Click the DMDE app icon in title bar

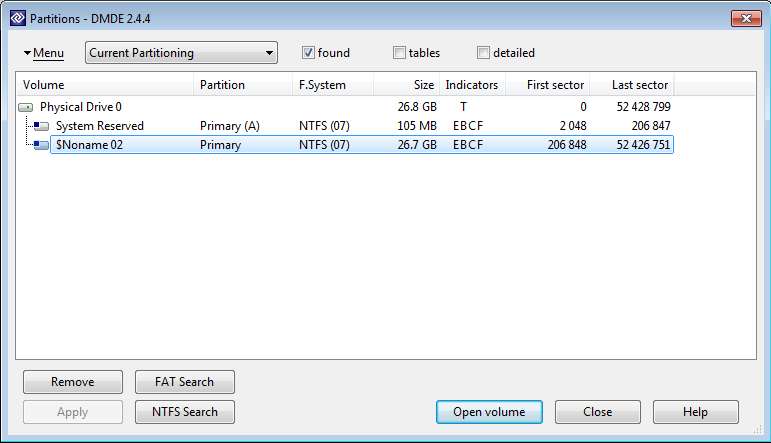[x=15, y=19]
